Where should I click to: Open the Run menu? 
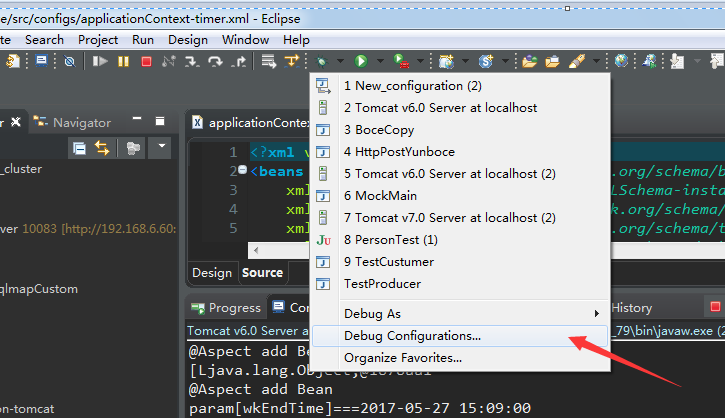click(x=143, y=40)
